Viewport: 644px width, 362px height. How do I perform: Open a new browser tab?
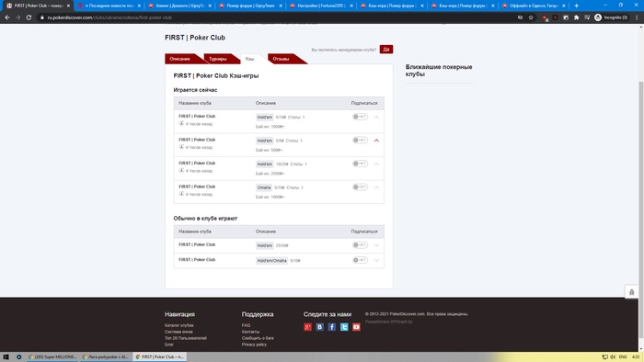coord(576,6)
